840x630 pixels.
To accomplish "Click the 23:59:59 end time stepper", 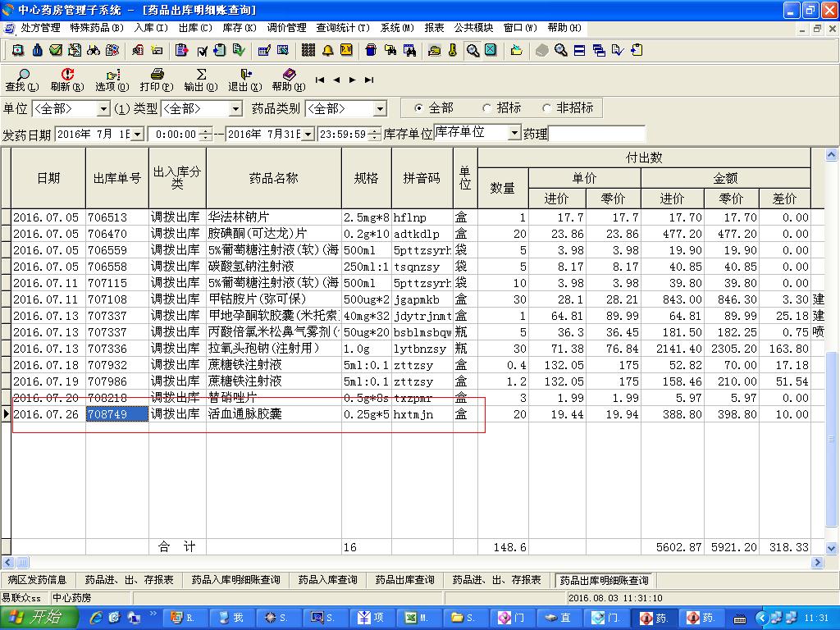I will click(x=376, y=134).
